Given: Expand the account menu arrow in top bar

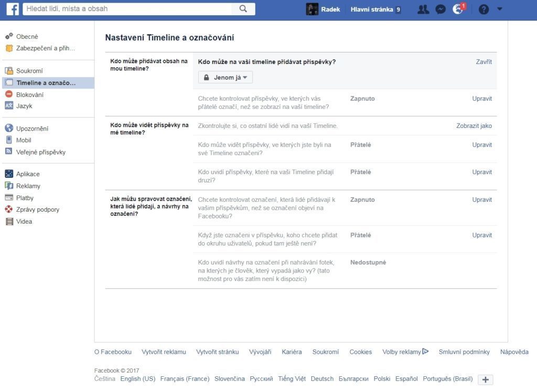Looking at the screenshot, I should click(499, 9).
